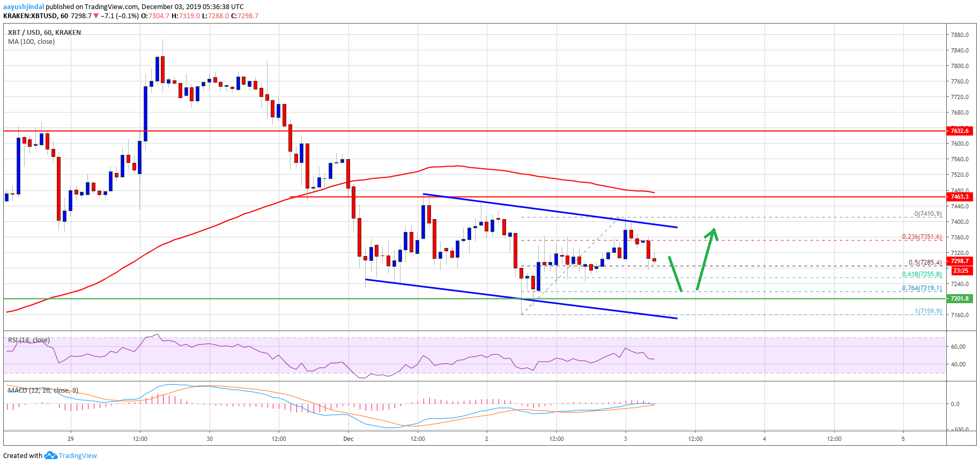Click the 1(7159.9) Fibonacci label

pos(928,311)
